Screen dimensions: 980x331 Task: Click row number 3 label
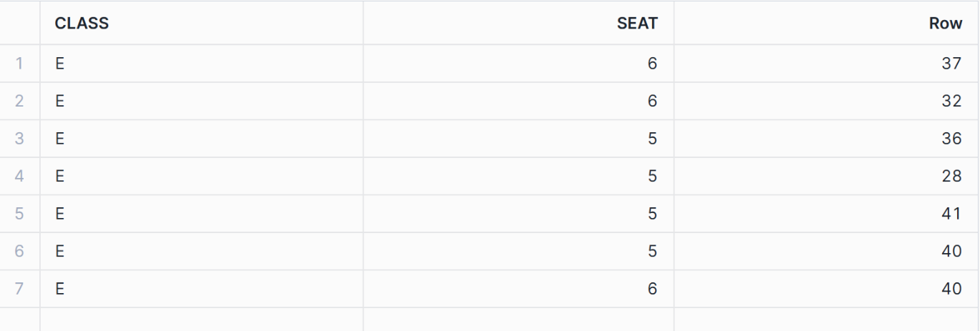pos(20,139)
